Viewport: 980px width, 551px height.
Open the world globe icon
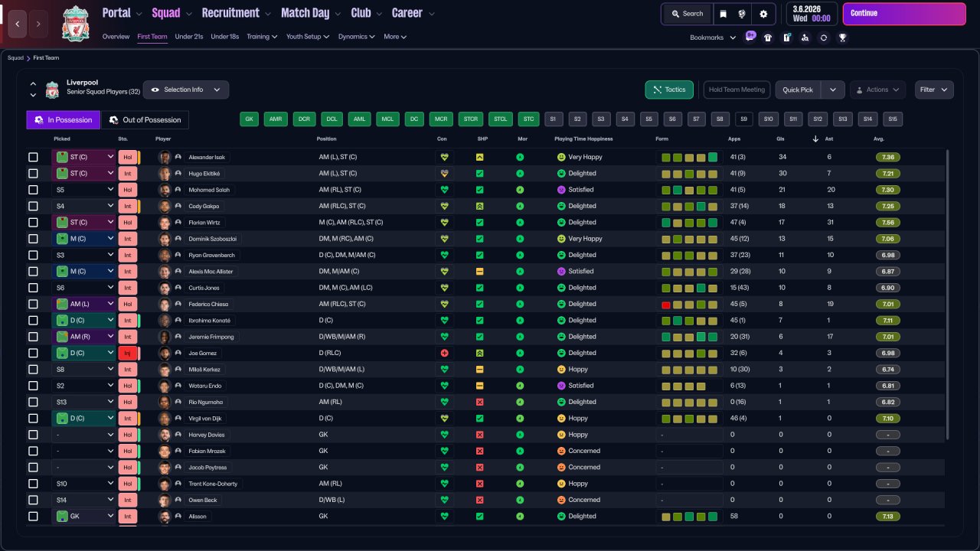tap(742, 14)
